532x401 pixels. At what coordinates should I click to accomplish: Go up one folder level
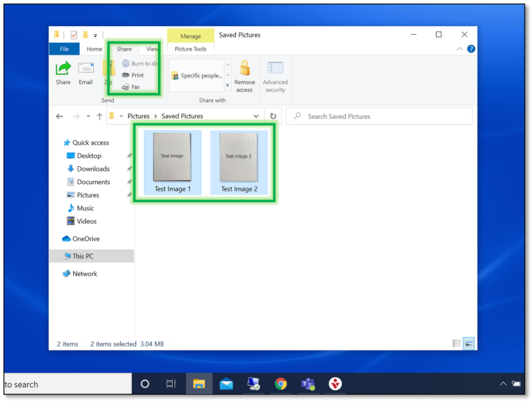(x=99, y=116)
